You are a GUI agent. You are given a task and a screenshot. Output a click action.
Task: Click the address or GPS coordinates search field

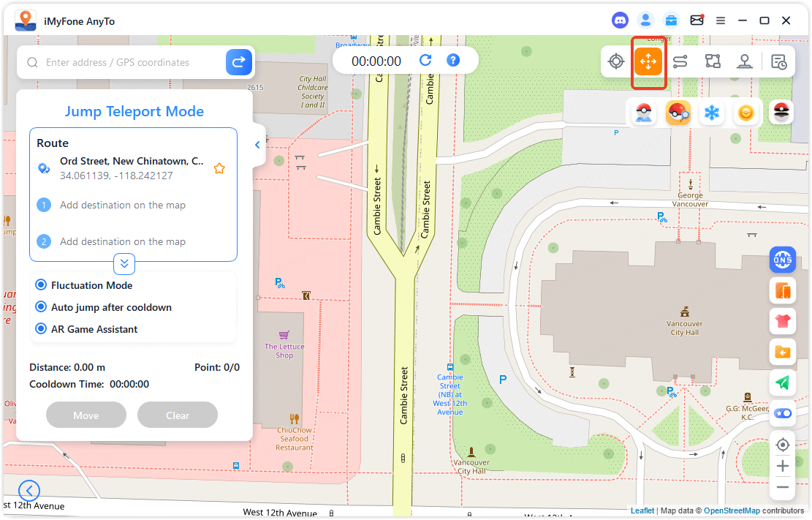click(132, 63)
